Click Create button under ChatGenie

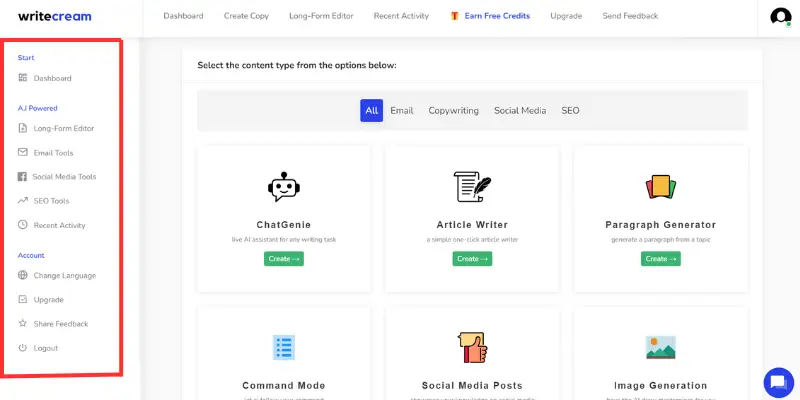pyautogui.click(x=284, y=259)
